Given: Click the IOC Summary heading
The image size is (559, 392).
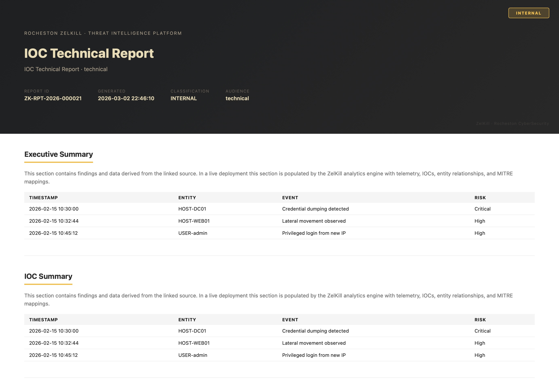Looking at the screenshot, I should tap(48, 276).
